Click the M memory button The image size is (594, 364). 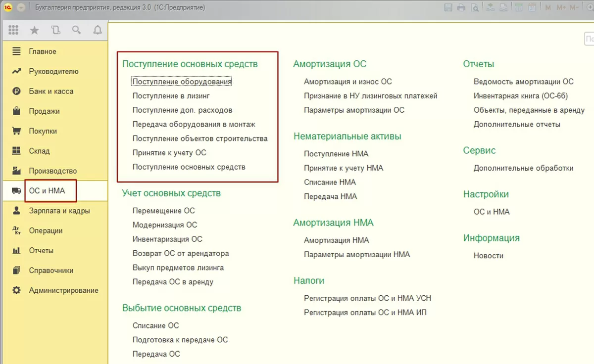[548, 7]
